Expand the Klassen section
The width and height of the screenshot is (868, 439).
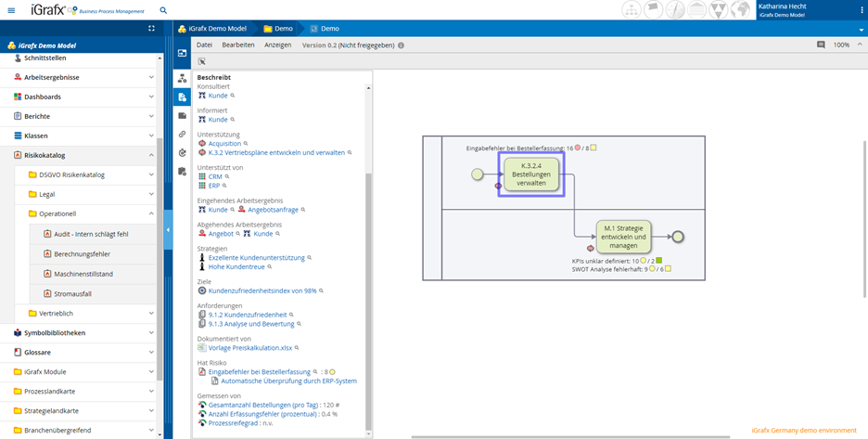coord(151,136)
